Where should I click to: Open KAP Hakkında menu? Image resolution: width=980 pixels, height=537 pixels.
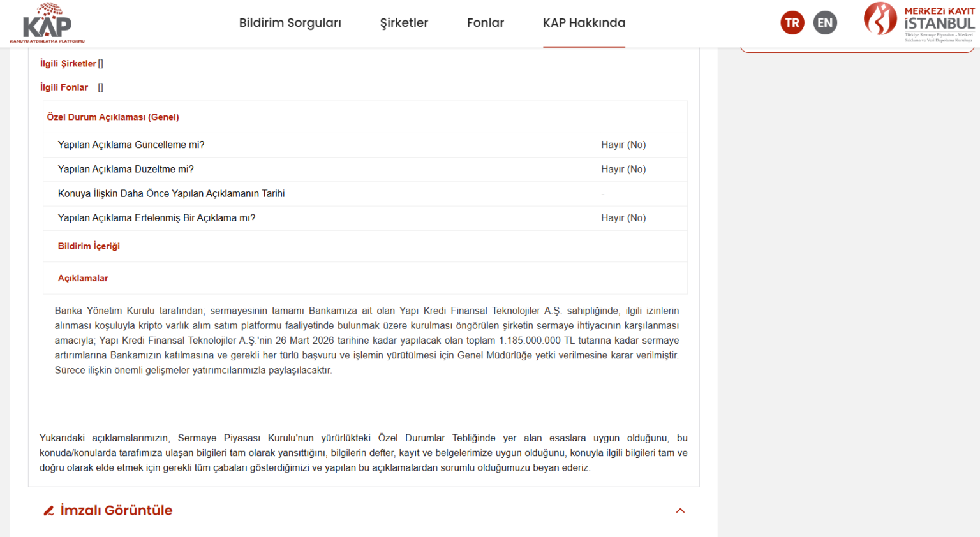(x=584, y=23)
